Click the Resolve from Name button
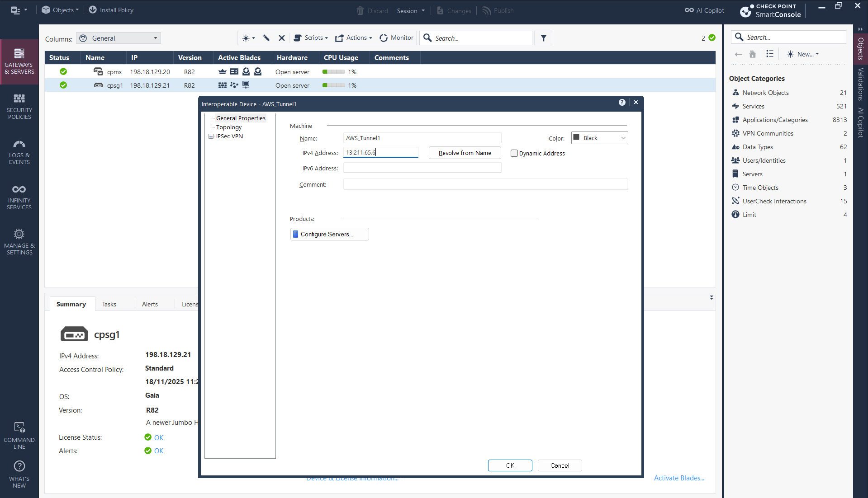 [465, 153]
